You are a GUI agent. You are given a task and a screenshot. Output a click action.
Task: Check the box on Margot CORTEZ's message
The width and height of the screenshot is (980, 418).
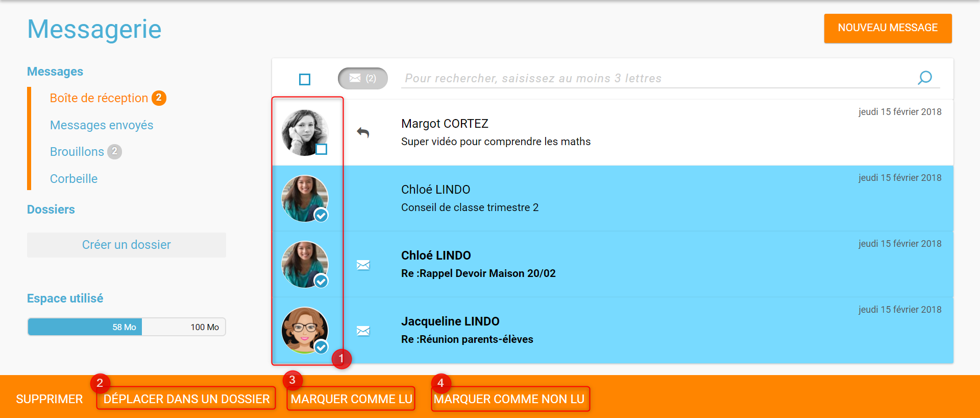(321, 149)
